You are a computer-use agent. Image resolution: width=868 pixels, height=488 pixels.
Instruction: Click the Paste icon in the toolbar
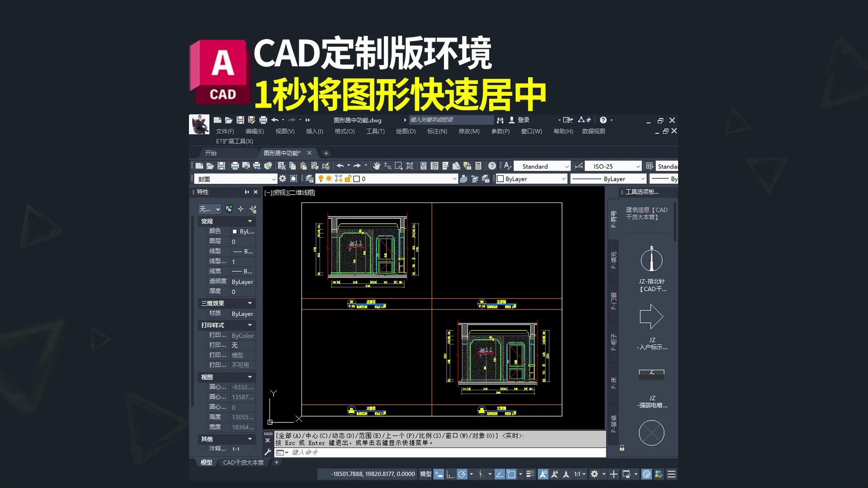coord(303,166)
